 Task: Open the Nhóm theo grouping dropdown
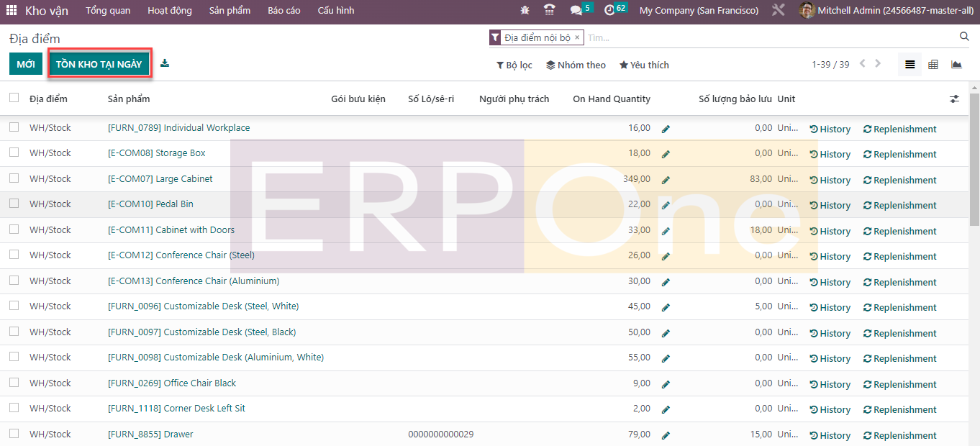pyautogui.click(x=576, y=65)
